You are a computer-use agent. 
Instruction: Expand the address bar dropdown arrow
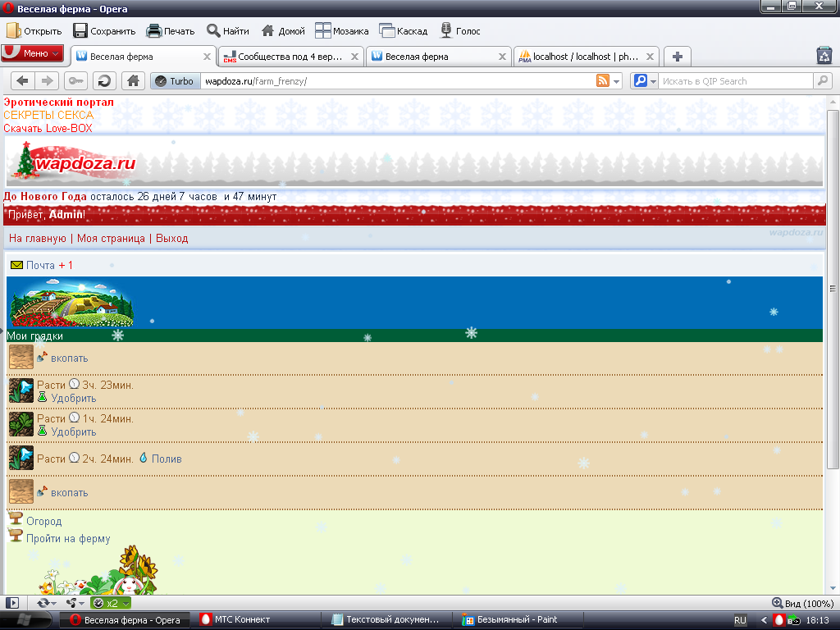coord(617,81)
